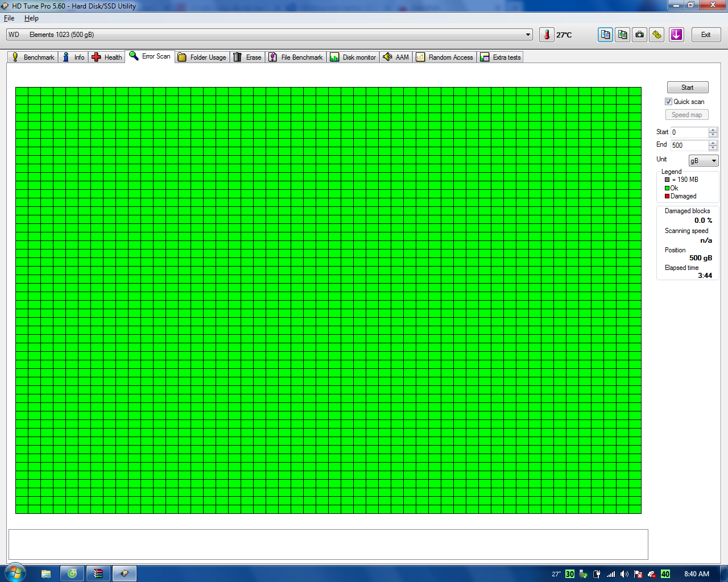Click the Speed map button
The height and width of the screenshot is (582, 728).
pyautogui.click(x=686, y=114)
